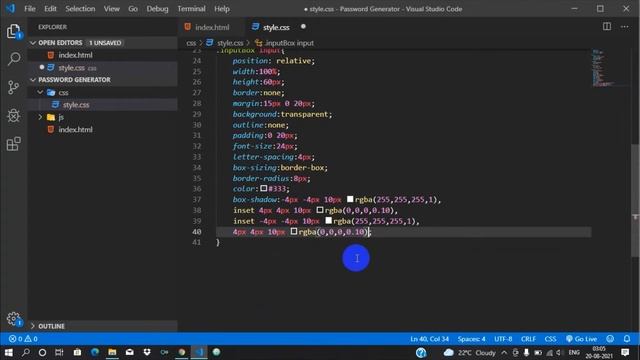Click the editor vertical scrollbar
This screenshot has height=360, width=640.
click(x=636, y=200)
